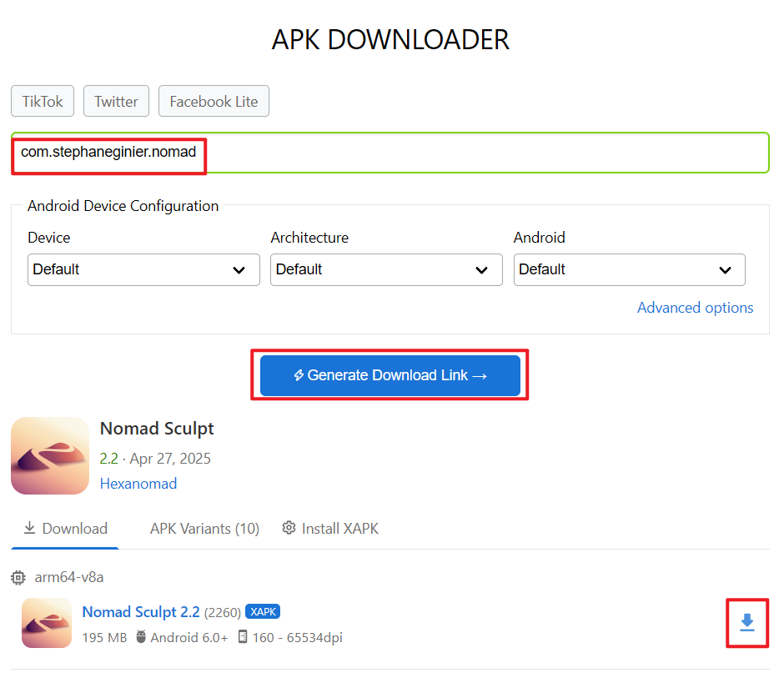Expand the Architecture dropdown
784x678 pixels.
click(x=386, y=269)
